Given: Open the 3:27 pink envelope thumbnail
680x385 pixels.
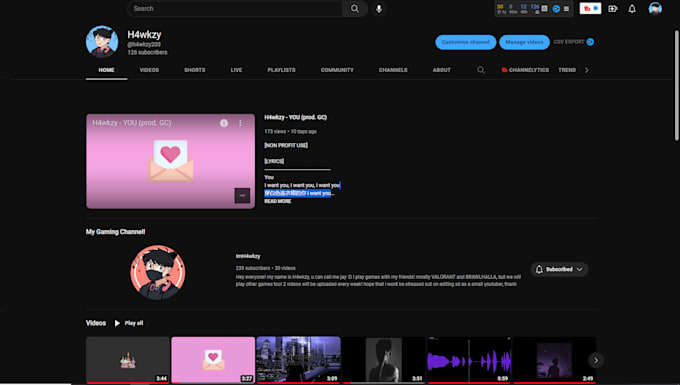Looking at the screenshot, I should pos(213,360).
